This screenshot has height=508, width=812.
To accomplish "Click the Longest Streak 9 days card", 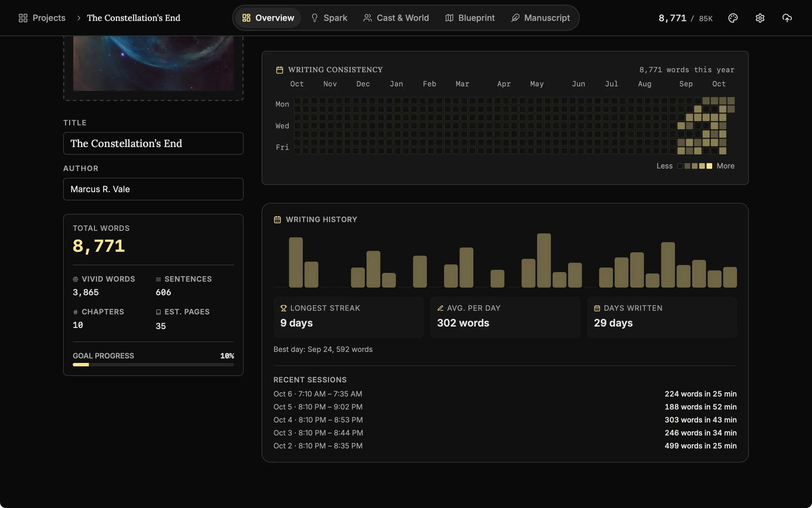I will [348, 317].
